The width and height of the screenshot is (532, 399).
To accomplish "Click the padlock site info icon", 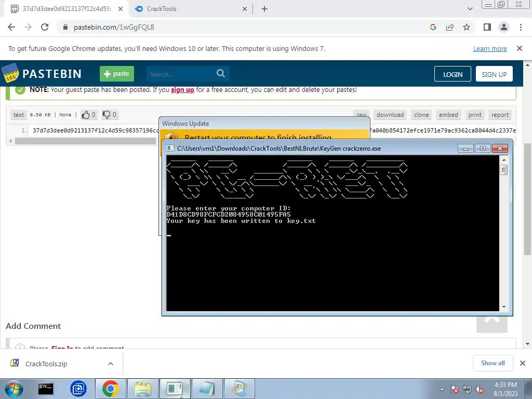I will tap(65, 27).
